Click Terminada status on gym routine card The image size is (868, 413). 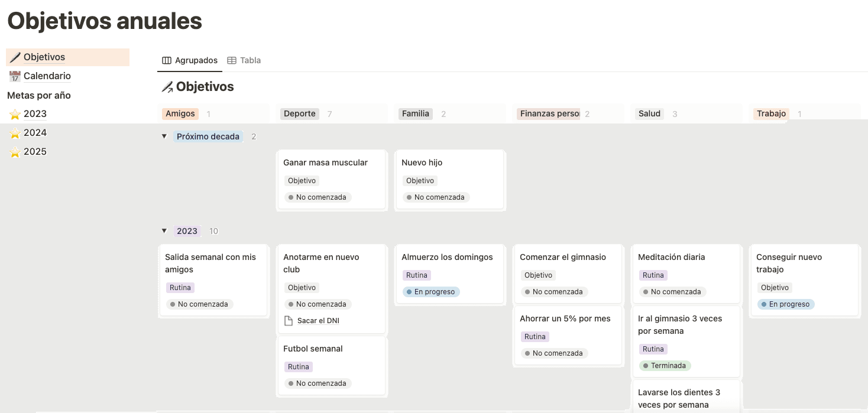tap(665, 366)
